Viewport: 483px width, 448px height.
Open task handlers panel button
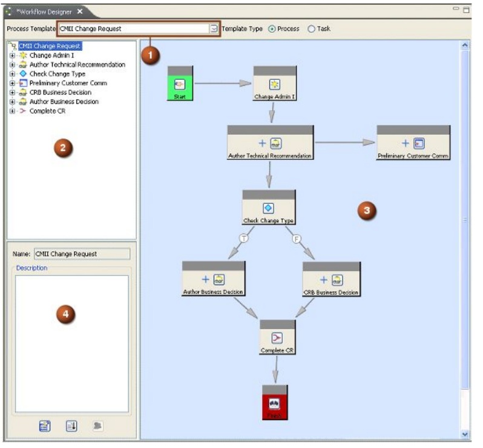pos(71,426)
